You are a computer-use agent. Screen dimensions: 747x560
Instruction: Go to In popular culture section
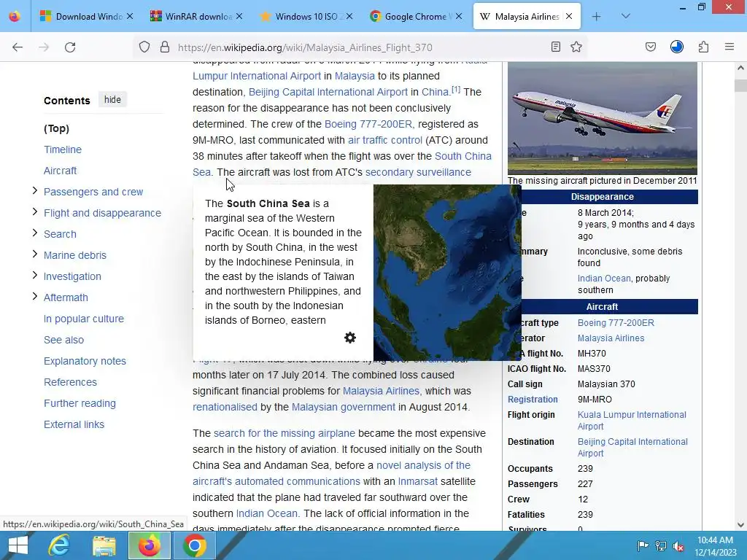pyautogui.click(x=84, y=319)
